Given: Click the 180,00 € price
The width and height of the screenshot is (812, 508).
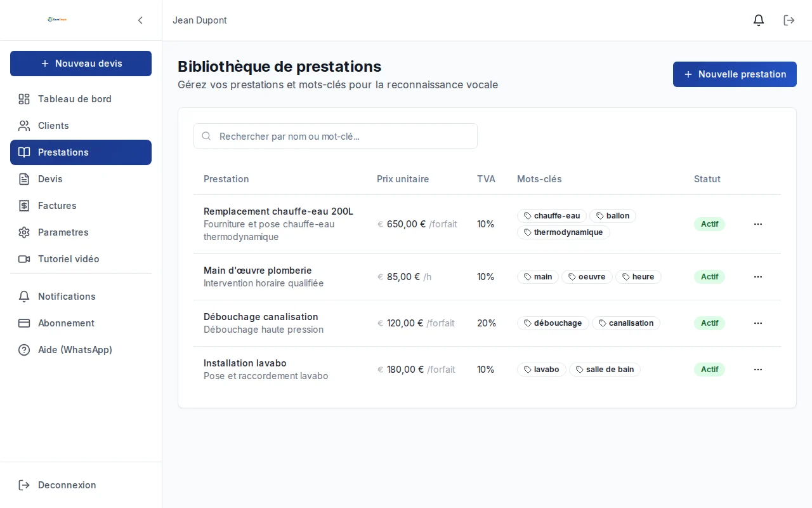Looking at the screenshot, I should click(x=405, y=370).
